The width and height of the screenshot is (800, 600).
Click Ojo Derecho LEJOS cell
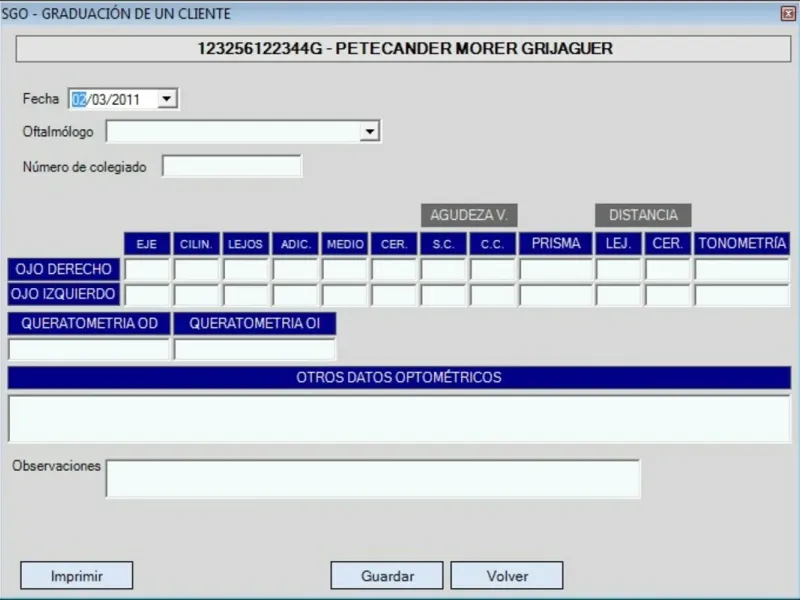click(245, 269)
